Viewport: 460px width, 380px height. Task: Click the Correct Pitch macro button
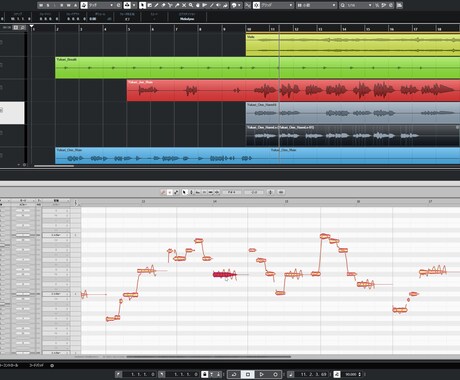coord(270,192)
